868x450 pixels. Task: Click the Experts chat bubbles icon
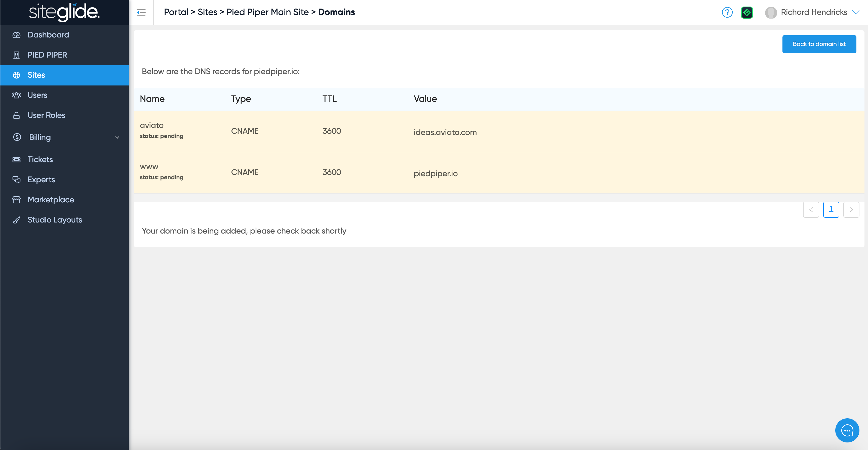tap(17, 180)
